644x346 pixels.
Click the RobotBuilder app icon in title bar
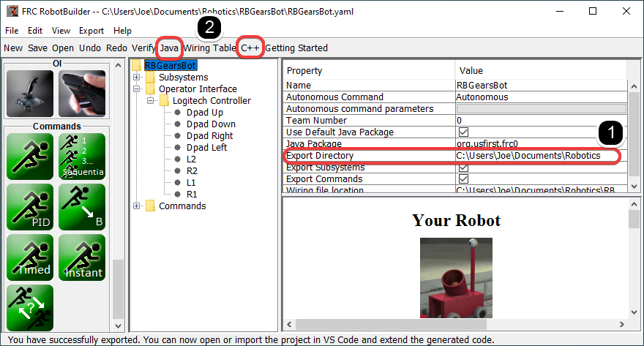(12, 11)
